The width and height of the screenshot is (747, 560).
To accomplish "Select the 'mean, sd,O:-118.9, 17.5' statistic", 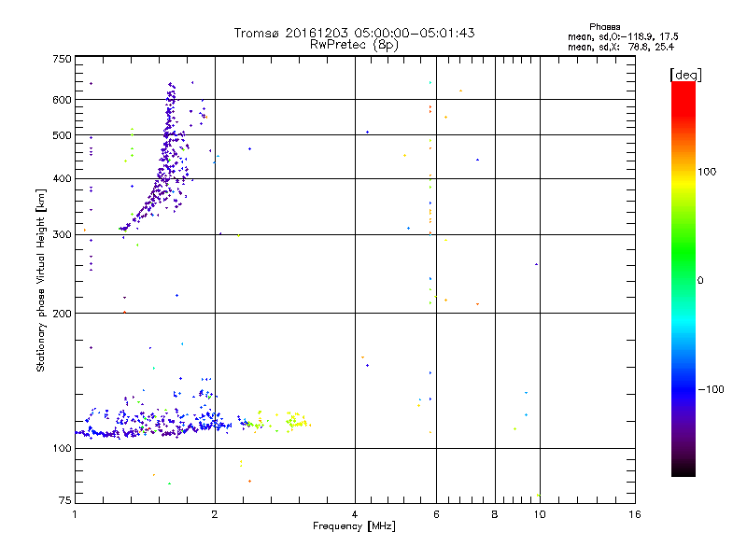I will pyautogui.click(x=623, y=36).
